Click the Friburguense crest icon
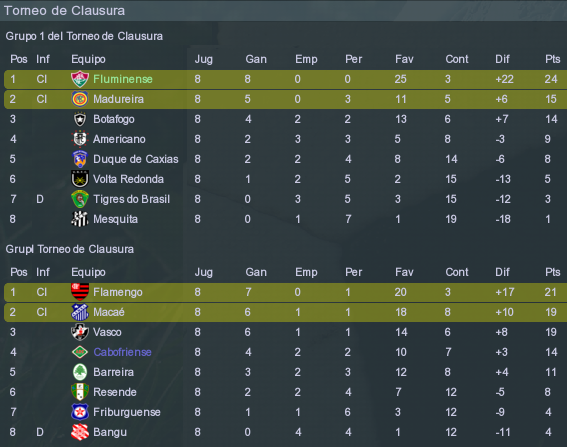The width and height of the screenshot is (567, 447). (80, 412)
